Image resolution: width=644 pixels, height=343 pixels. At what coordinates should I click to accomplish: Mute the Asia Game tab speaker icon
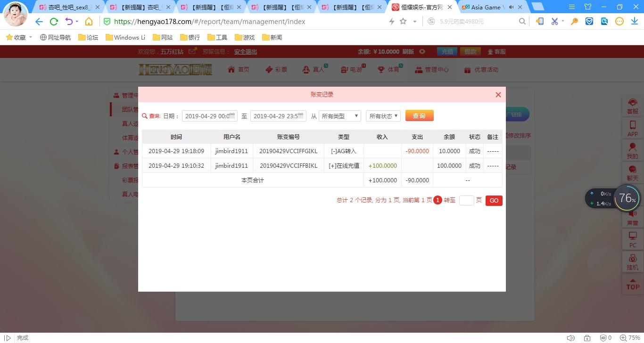click(512, 7)
